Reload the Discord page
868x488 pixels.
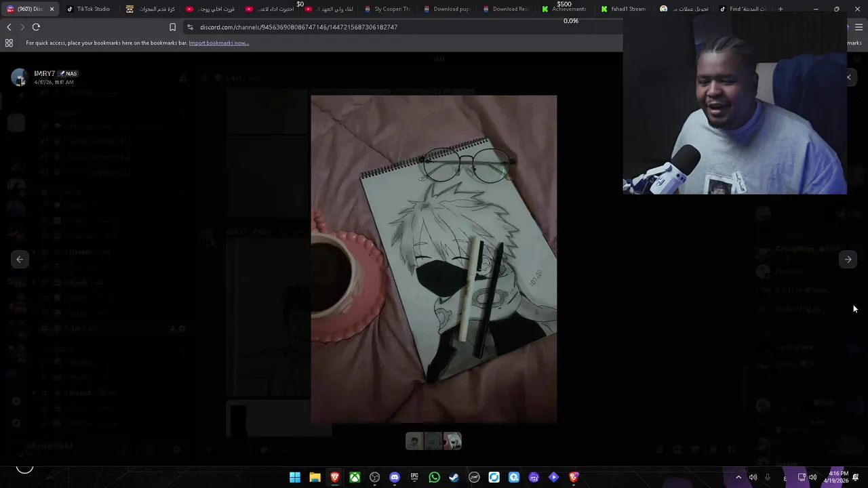(x=36, y=27)
